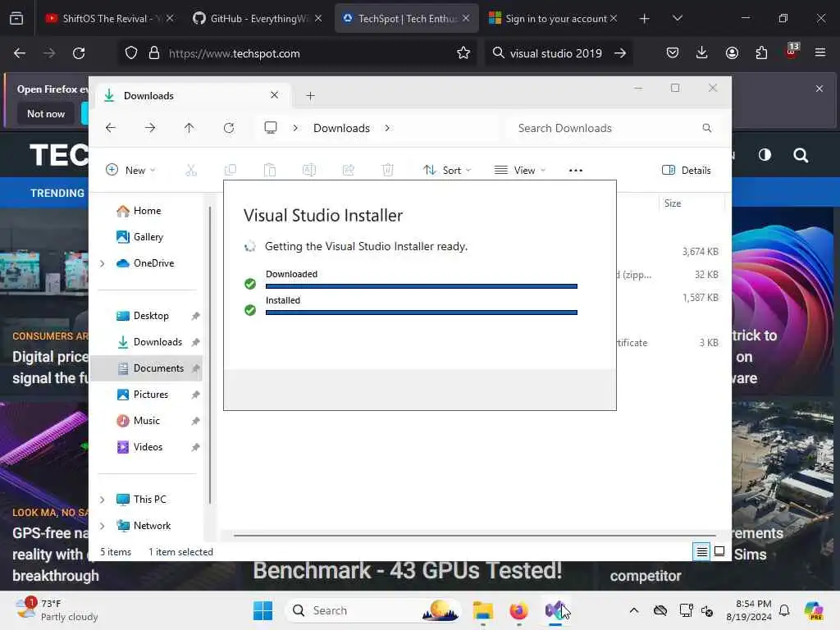Toggle the Details pane in Explorer
The width and height of the screenshot is (840, 630).
tap(687, 171)
